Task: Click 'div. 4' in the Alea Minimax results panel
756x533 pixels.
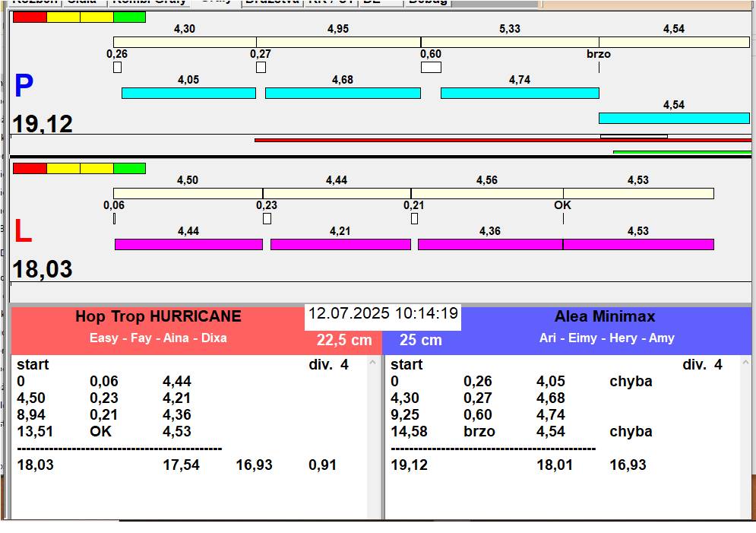Action: [x=702, y=365]
